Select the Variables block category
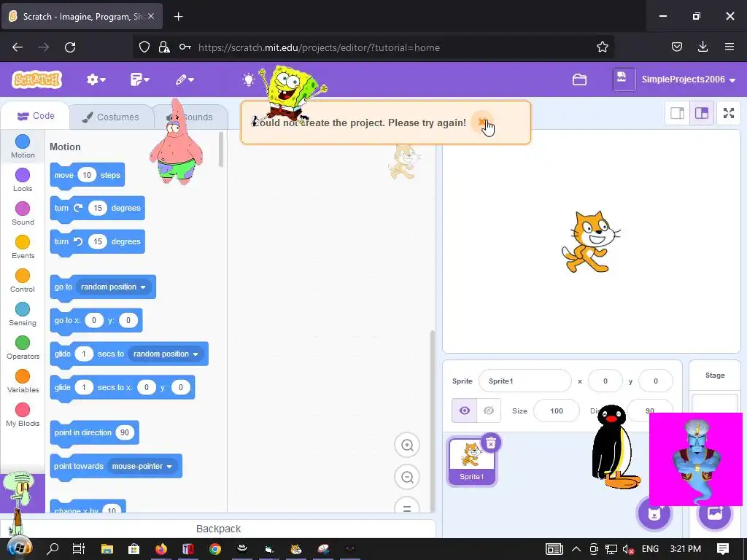 [x=23, y=381]
